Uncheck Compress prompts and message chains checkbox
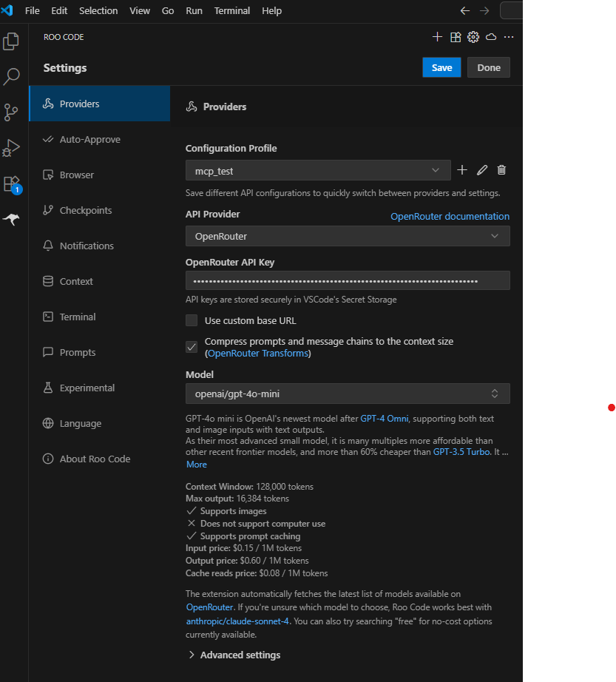 tap(192, 347)
